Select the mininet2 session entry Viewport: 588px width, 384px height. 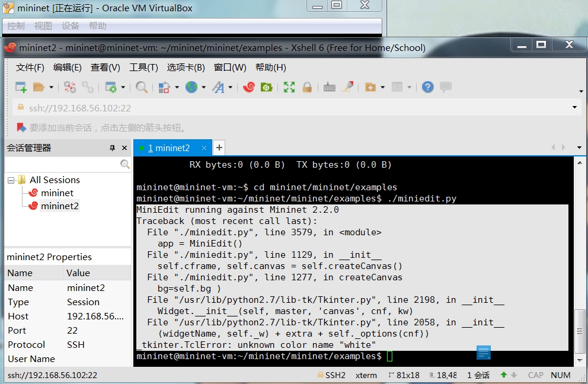(x=60, y=206)
